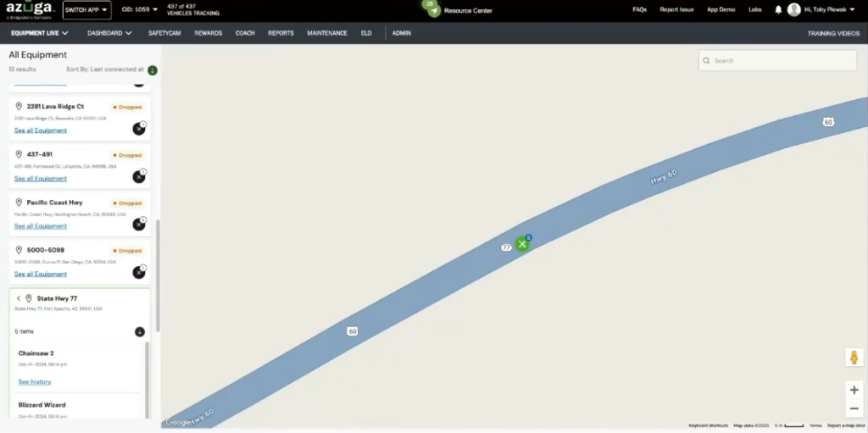This screenshot has width=868, height=433.
Task: Open the Maintenance tab
Action: pos(327,33)
